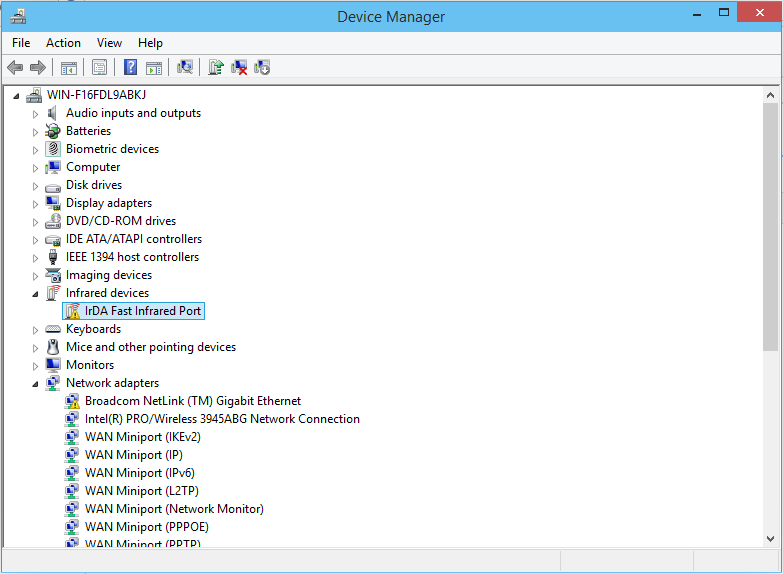Image resolution: width=783 pixels, height=574 pixels.
Task: Click the last toolbar icon with down arrow
Action: pos(262,67)
